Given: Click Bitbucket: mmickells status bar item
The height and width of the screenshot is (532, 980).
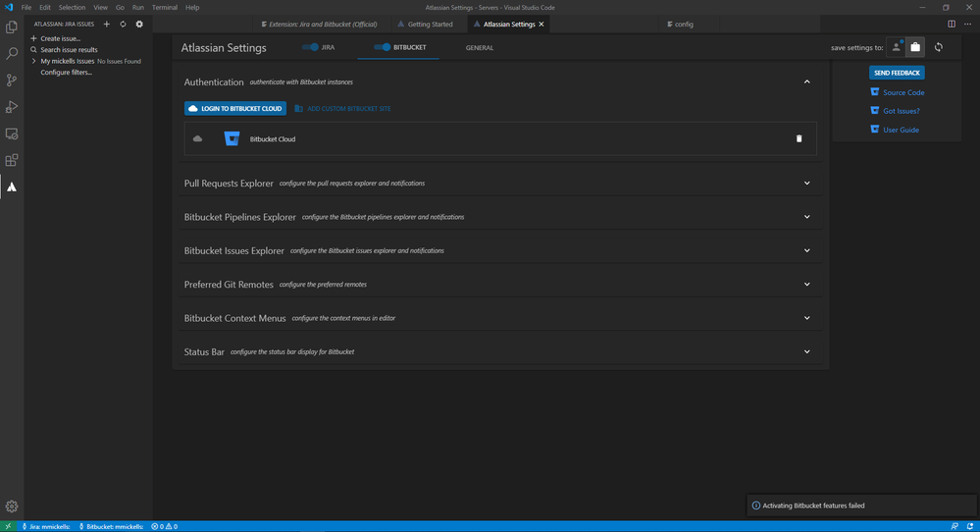Looking at the screenshot, I should click(111, 526).
